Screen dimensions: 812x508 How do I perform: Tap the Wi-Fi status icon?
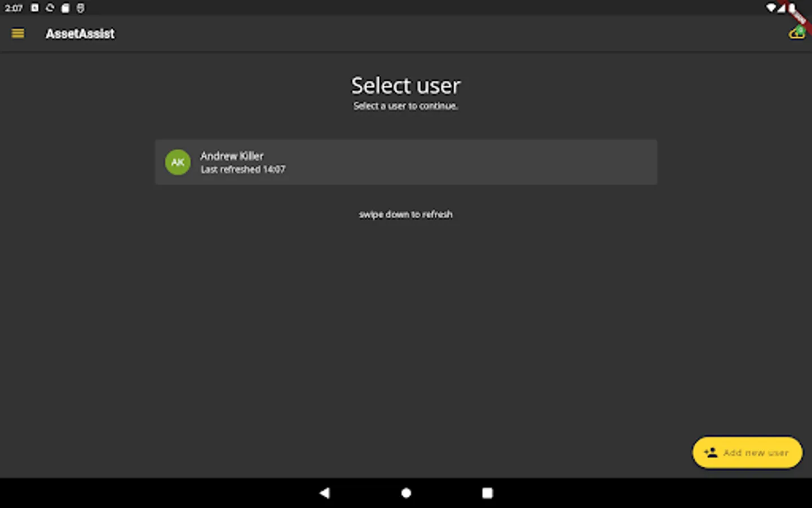coord(771,8)
